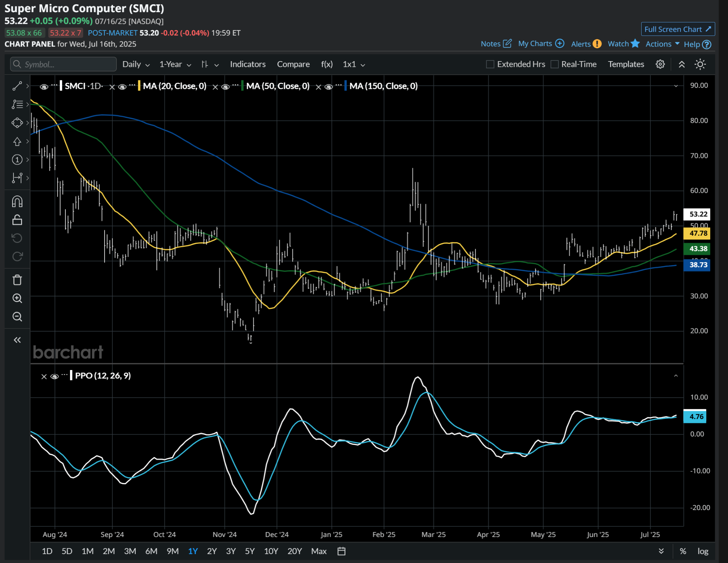This screenshot has height=563, width=728.
Task: Open the Indicators menu
Action: point(248,64)
